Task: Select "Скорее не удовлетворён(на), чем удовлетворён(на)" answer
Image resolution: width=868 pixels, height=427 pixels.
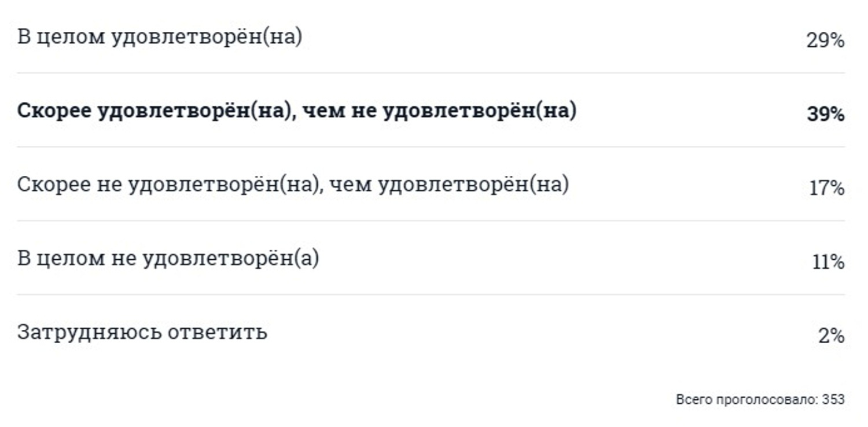Action: [x=293, y=185]
